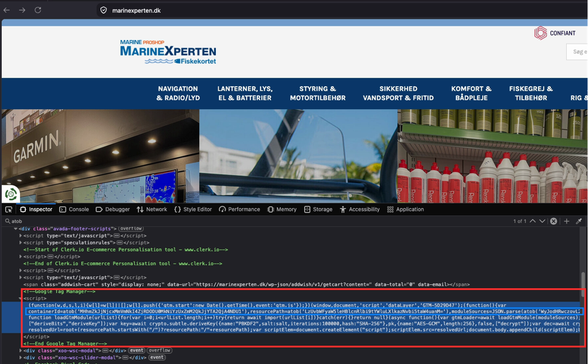Jump to next search result arrow
The width and height of the screenshot is (588, 364).
542,221
